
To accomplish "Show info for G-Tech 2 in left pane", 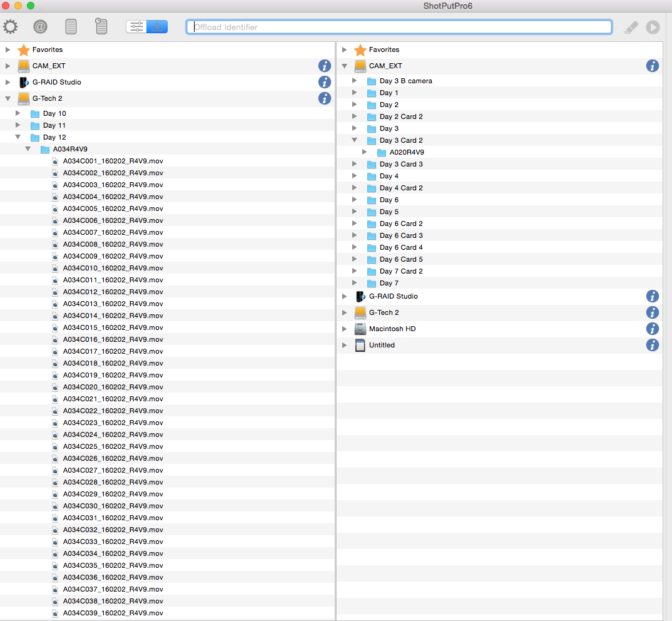I will tap(324, 98).
